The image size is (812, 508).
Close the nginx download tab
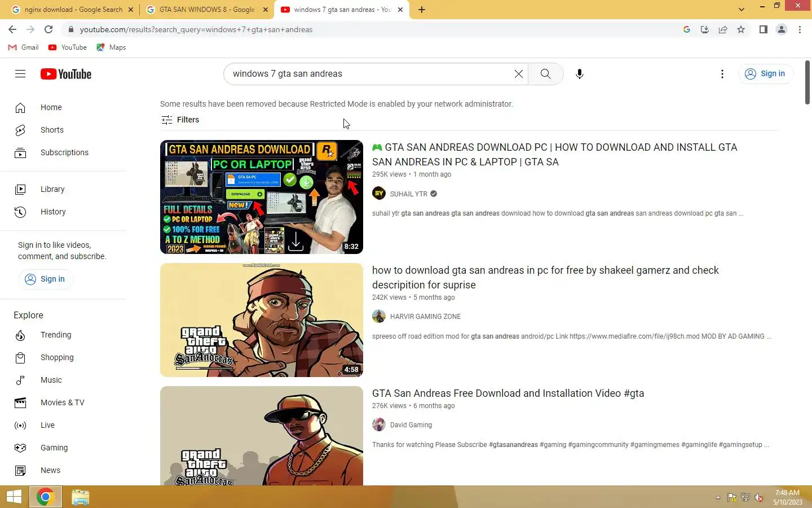(x=131, y=10)
